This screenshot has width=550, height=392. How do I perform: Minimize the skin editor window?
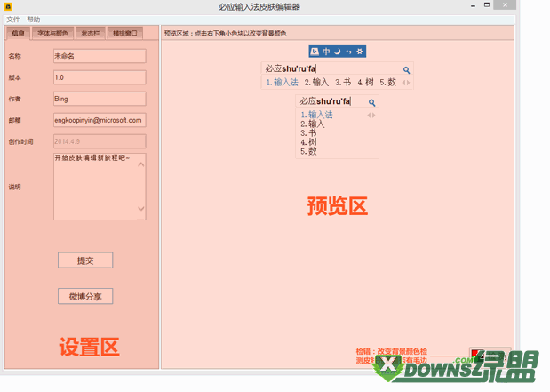(474, 6)
